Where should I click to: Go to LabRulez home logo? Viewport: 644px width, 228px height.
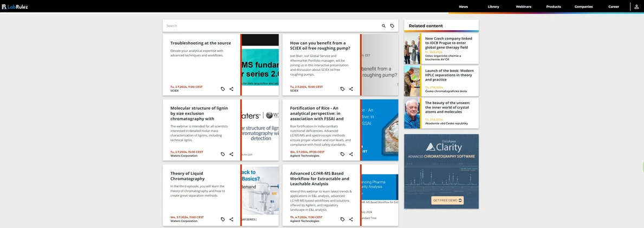(15, 6)
